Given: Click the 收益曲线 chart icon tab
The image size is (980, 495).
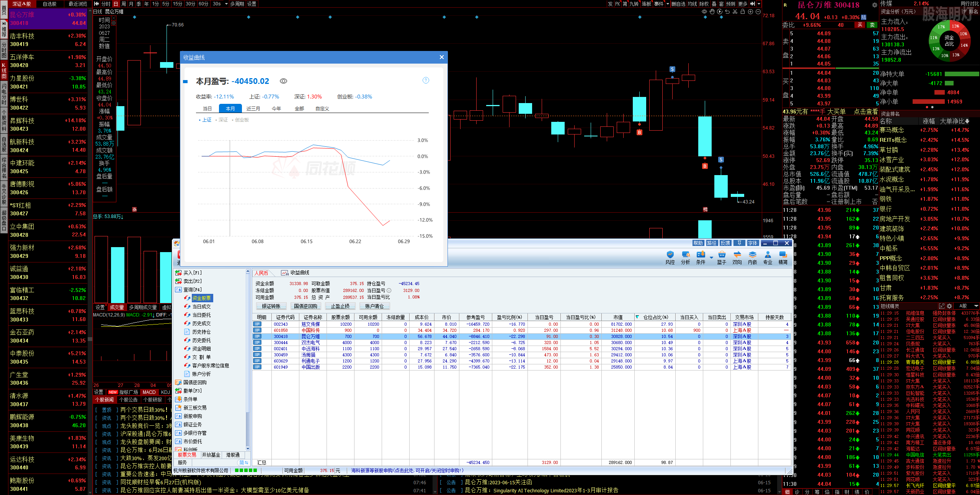Looking at the screenshot, I should coord(295,273).
